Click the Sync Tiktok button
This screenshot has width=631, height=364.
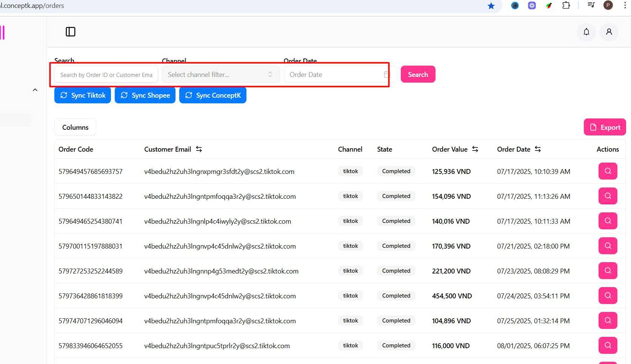point(83,95)
